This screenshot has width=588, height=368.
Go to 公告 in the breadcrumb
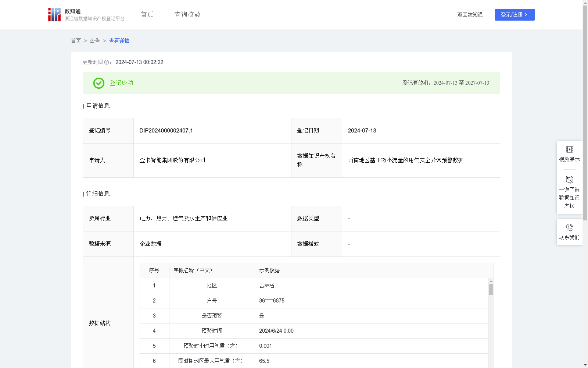click(x=95, y=41)
